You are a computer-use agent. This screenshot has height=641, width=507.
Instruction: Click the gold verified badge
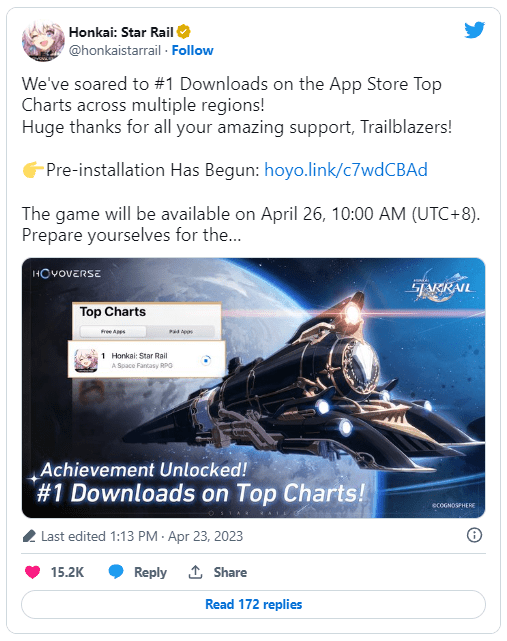pos(184,31)
